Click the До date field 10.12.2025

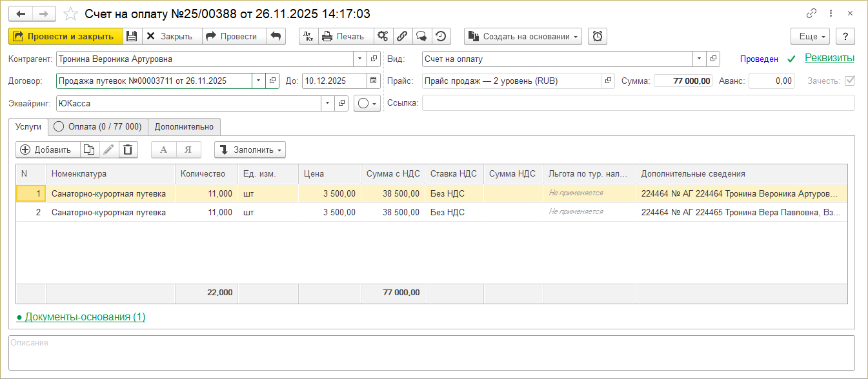click(x=334, y=81)
